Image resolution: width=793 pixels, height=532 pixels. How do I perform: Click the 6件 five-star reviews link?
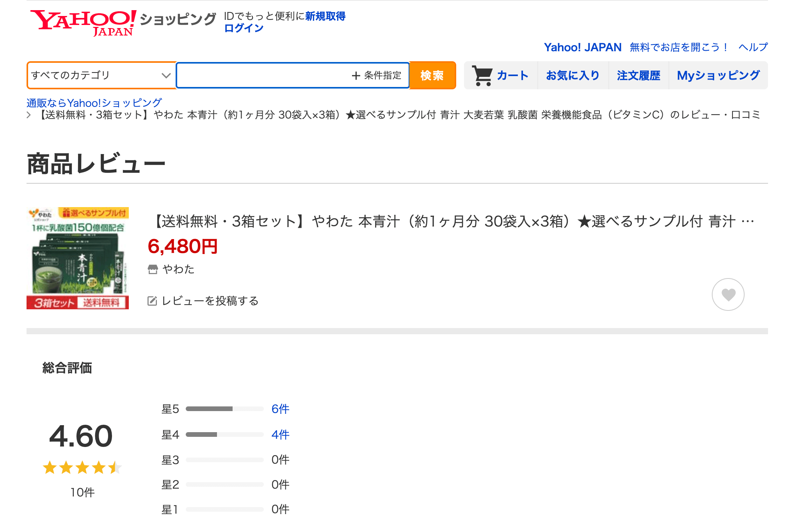coord(280,409)
